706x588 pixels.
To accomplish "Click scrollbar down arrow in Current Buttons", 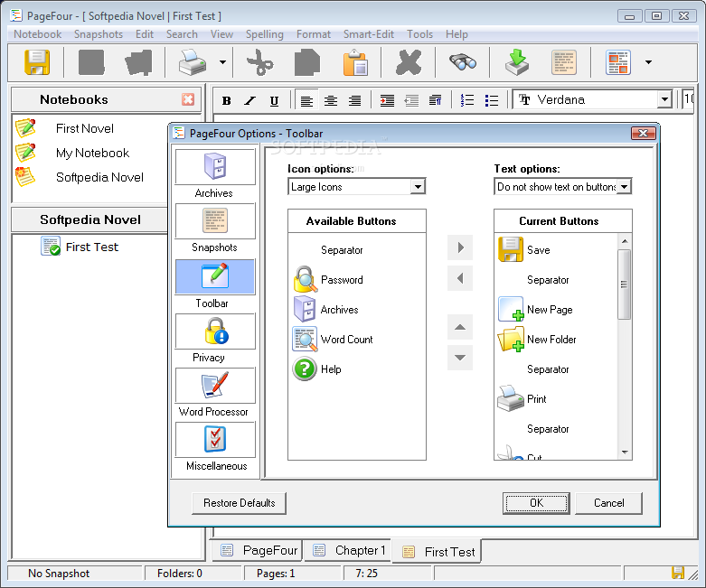I will [625, 453].
